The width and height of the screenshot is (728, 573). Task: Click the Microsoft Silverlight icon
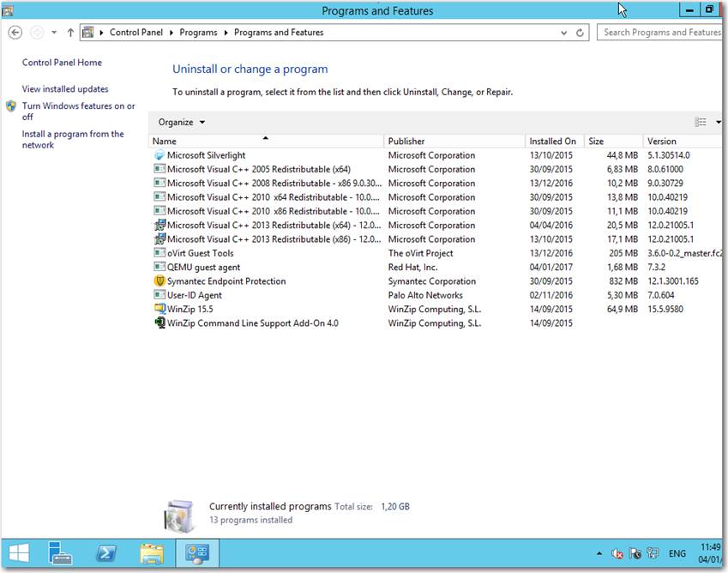[159, 155]
